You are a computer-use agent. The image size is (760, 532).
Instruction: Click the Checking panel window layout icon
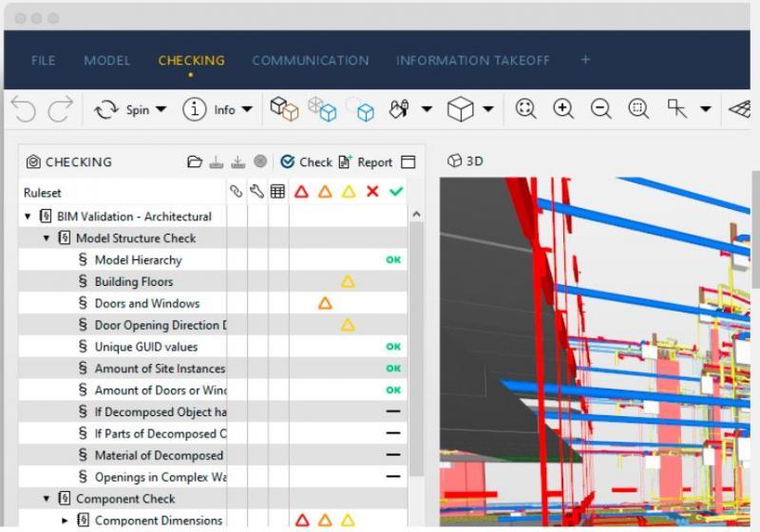(408, 162)
